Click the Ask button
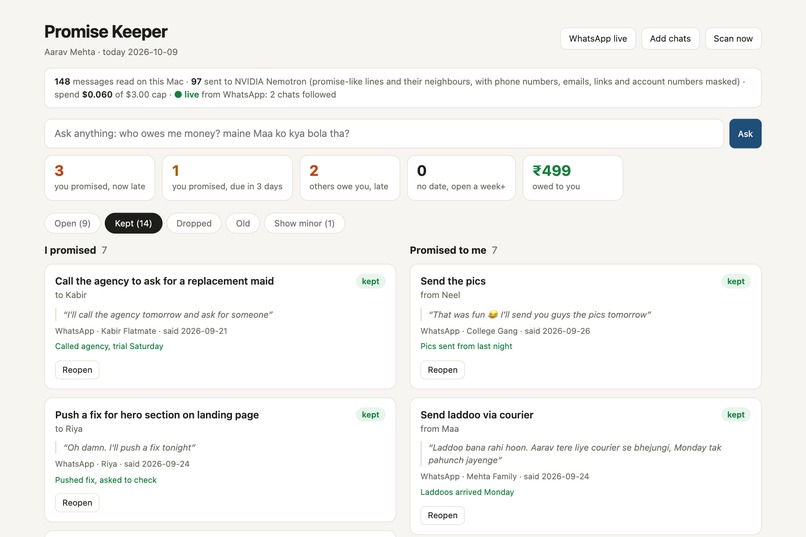Image resolution: width=806 pixels, height=537 pixels. pyautogui.click(x=745, y=134)
